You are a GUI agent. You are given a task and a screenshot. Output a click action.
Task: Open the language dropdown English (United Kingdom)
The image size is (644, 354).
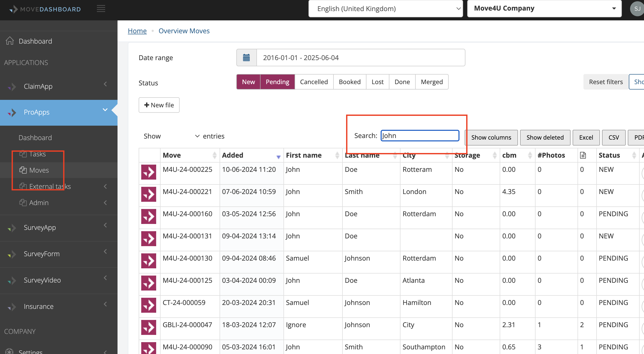(x=386, y=9)
